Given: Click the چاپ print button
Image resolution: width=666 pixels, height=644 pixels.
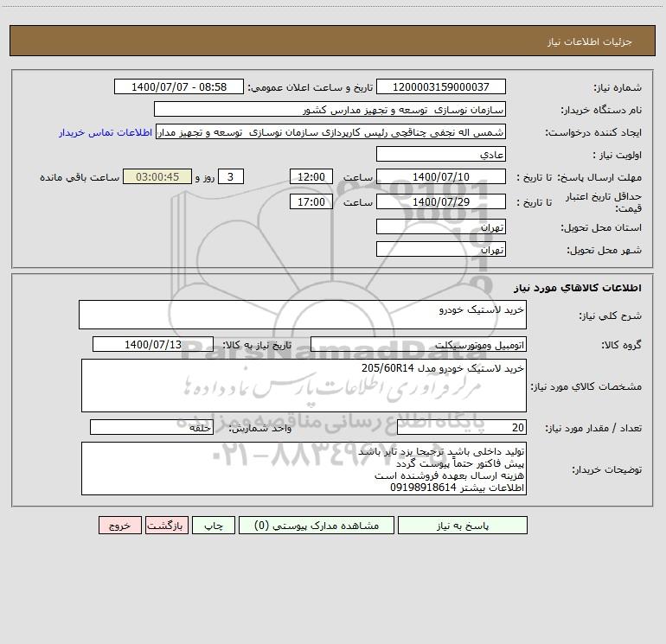Looking at the screenshot, I should pos(214,526).
